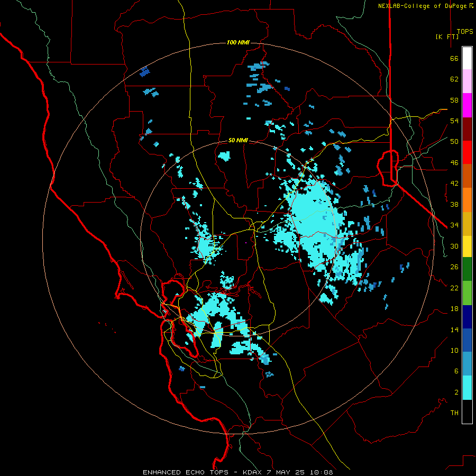476x476 pixels.
Task: Click the yellow 34 kft legend swatch
Action: pos(467,246)
